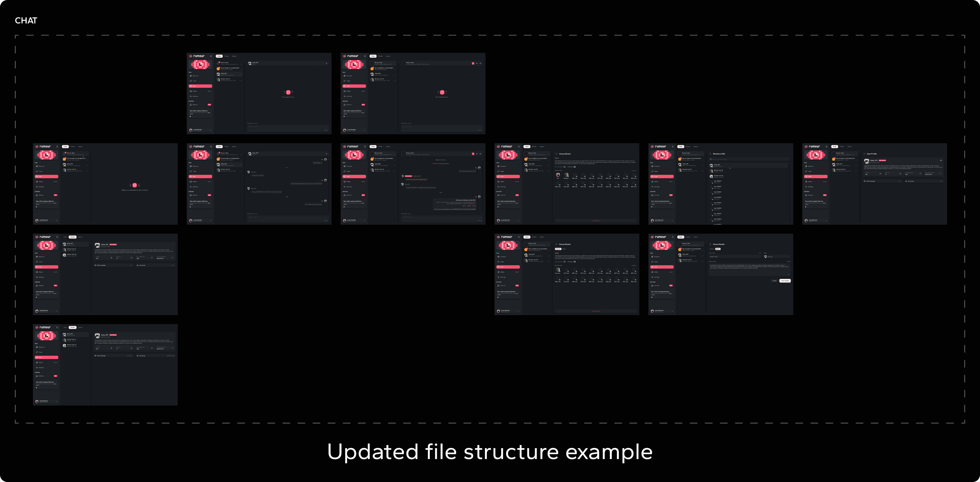The width and height of the screenshot is (980, 482).
Task: Click pink icon in Rumour Vibe header above messages
Action: [x=473, y=154]
